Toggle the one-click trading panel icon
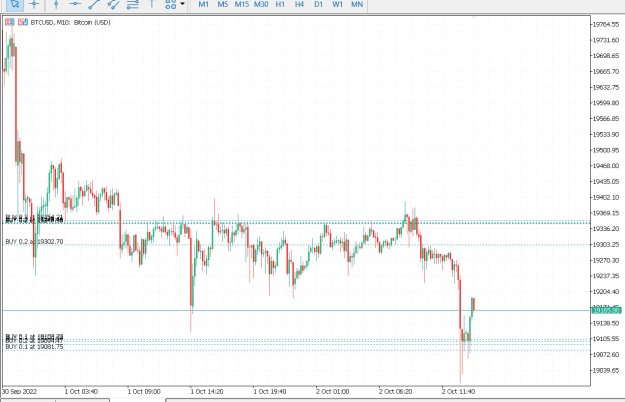The height and width of the screenshot is (402, 625). point(10,22)
